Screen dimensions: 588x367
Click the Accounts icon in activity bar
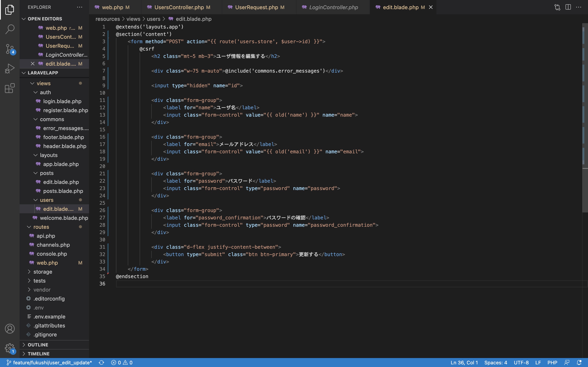10,328
